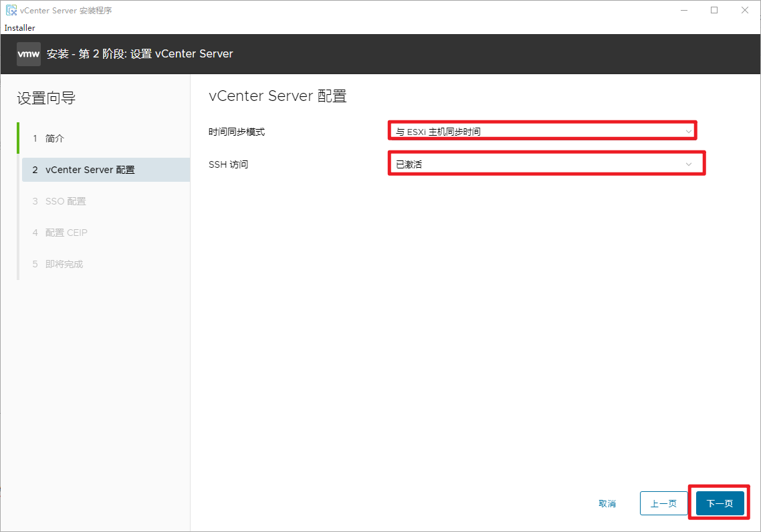
Task: Select step 2 vCenter Server 配置
Action: (x=90, y=170)
